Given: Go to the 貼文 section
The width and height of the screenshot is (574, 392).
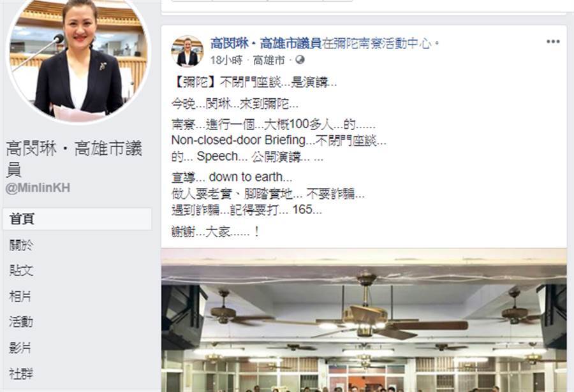Looking at the screenshot, I should pyautogui.click(x=21, y=270).
